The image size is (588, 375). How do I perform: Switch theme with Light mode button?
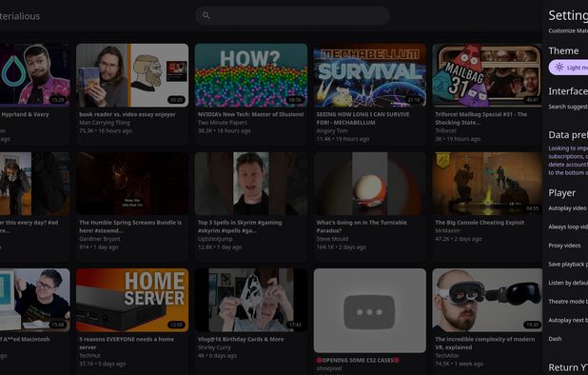pyautogui.click(x=569, y=68)
